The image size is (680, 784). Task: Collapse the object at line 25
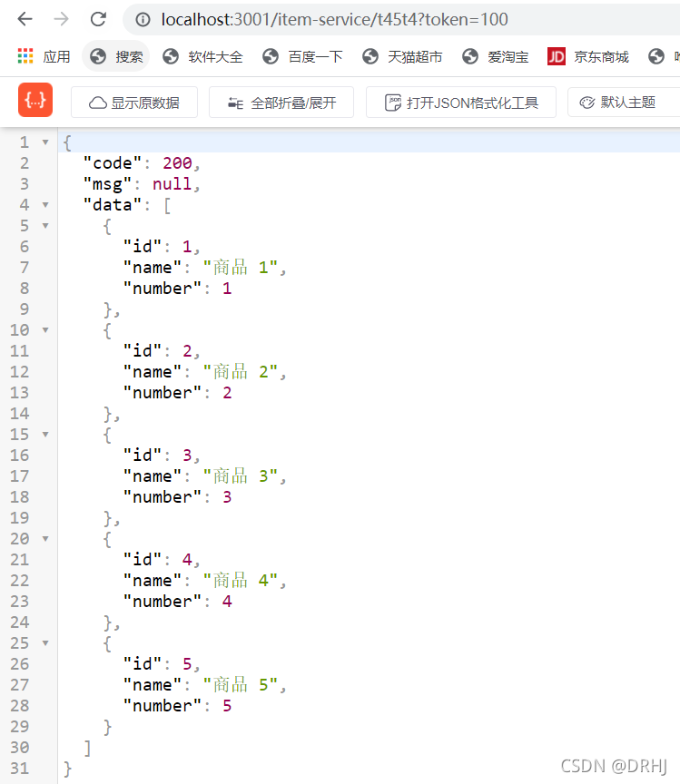tap(45, 643)
